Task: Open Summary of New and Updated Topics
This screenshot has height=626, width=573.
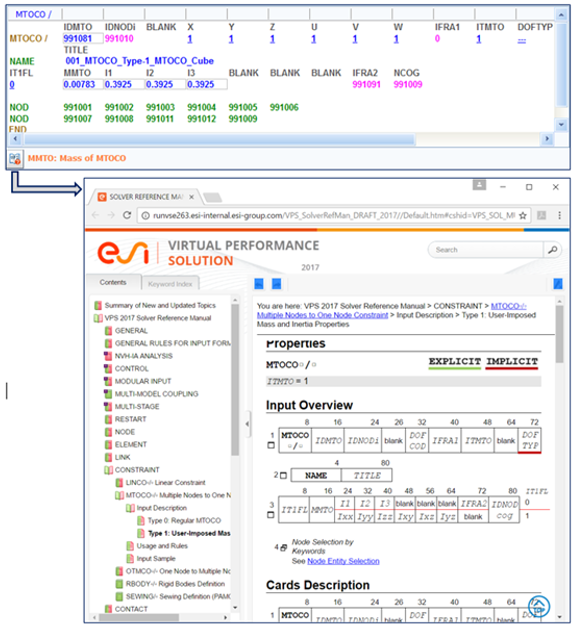Action: point(160,305)
